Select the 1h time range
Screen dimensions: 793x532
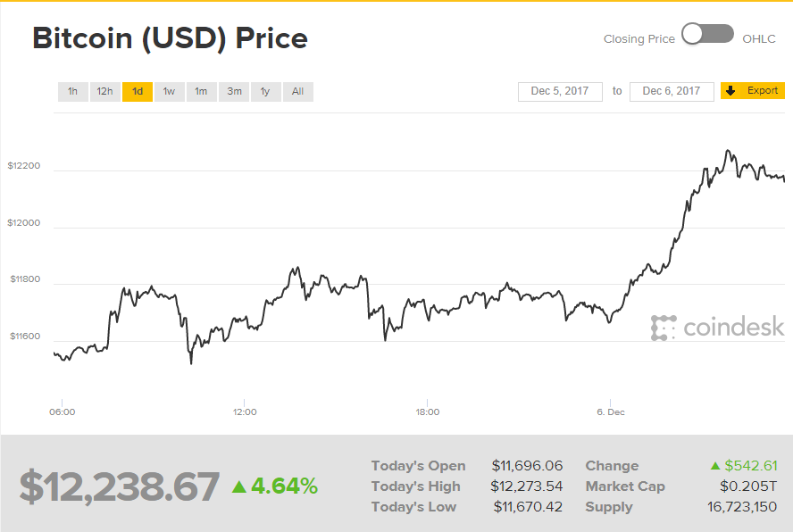tap(72, 91)
